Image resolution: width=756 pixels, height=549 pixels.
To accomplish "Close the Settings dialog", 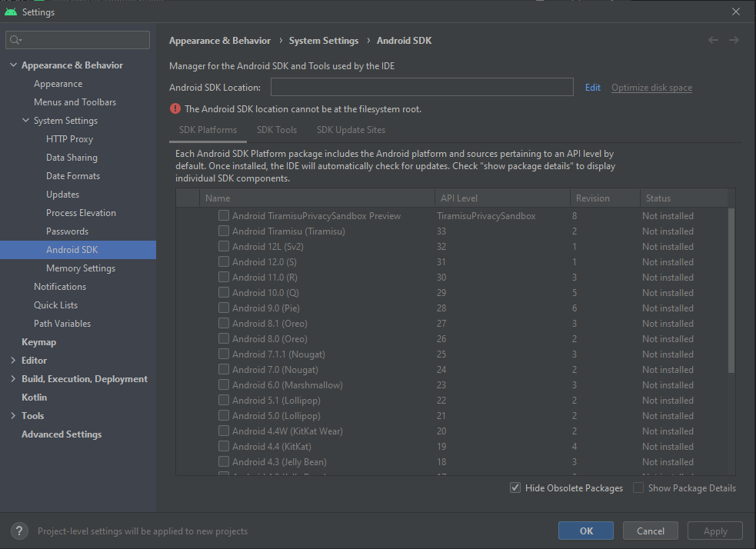I will [x=736, y=12].
